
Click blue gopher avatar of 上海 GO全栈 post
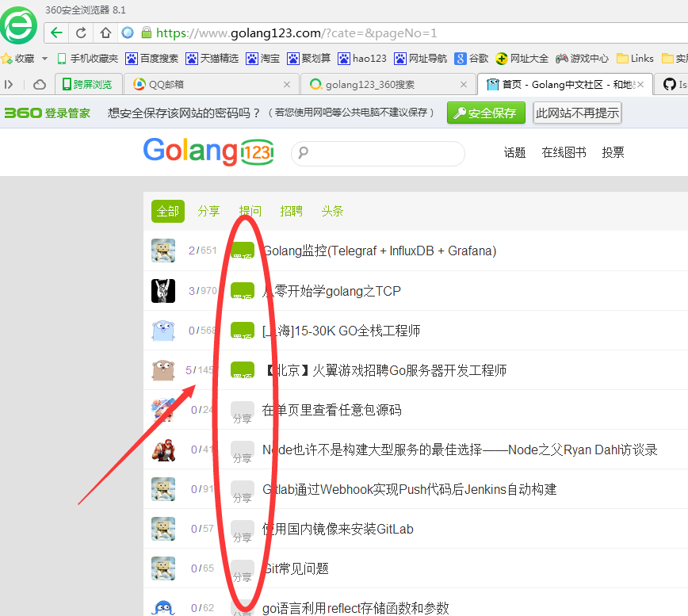pyautogui.click(x=163, y=331)
